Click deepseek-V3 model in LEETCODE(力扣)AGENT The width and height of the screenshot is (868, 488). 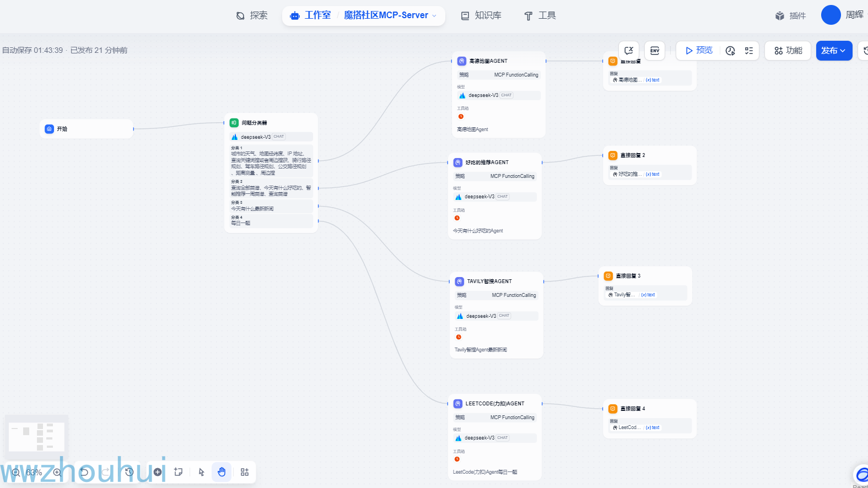[x=495, y=438]
